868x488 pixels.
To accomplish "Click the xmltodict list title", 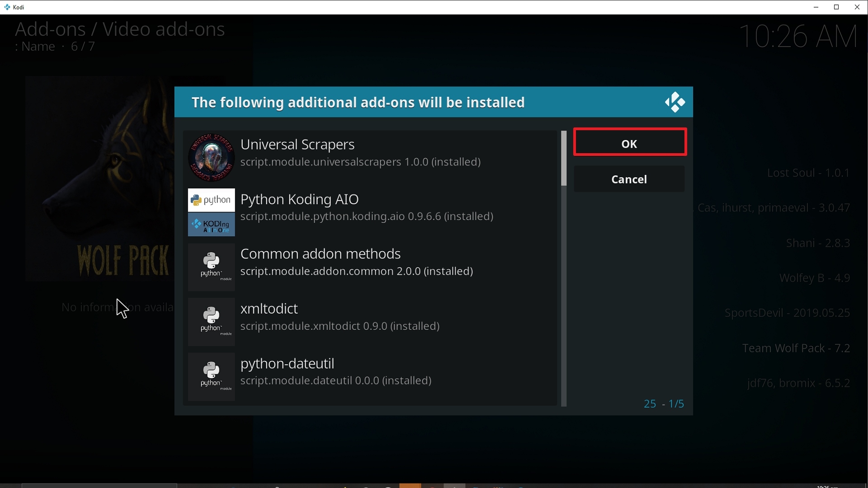I will pyautogui.click(x=269, y=309).
